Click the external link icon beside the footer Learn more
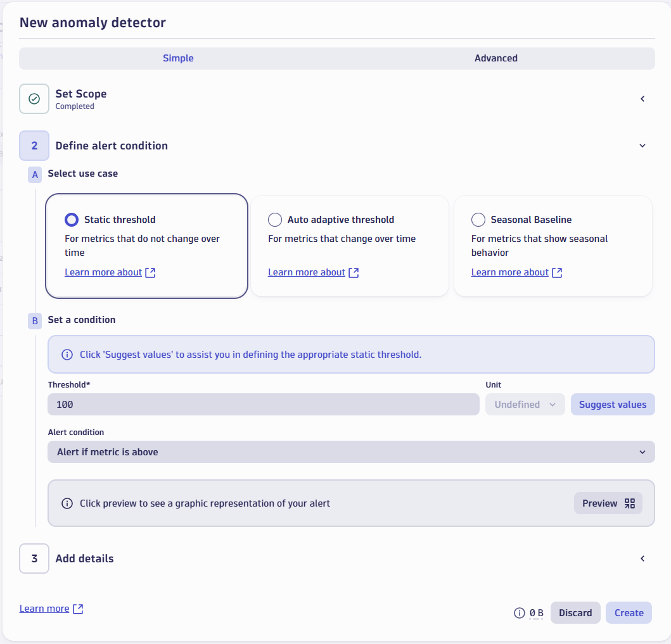This screenshot has width=671, height=644. 77,608
